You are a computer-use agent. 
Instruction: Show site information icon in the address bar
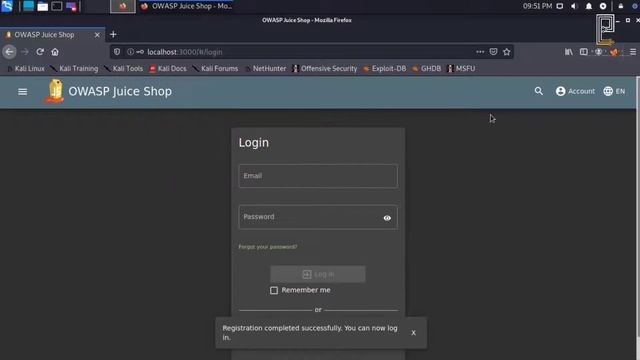point(130,52)
